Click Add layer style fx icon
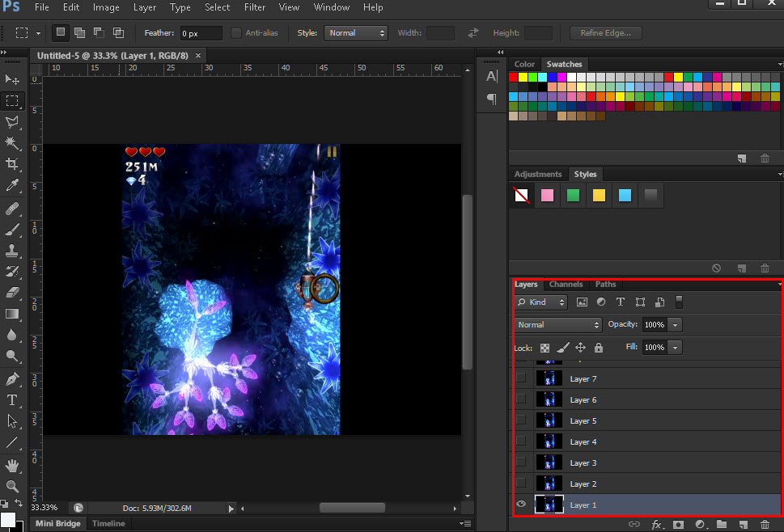 point(656,524)
